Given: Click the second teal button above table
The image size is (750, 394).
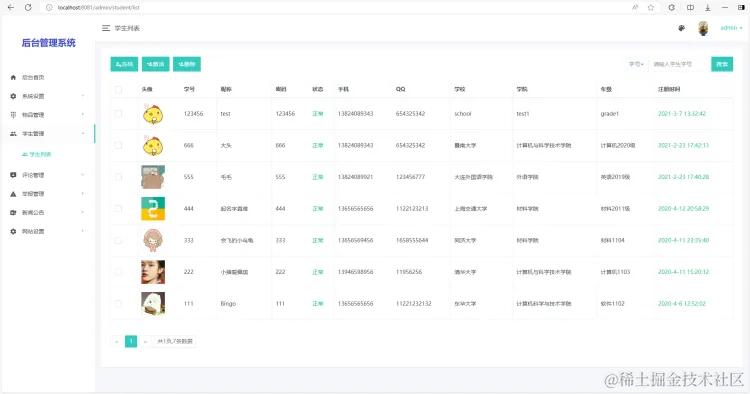Looking at the screenshot, I should coord(155,64).
